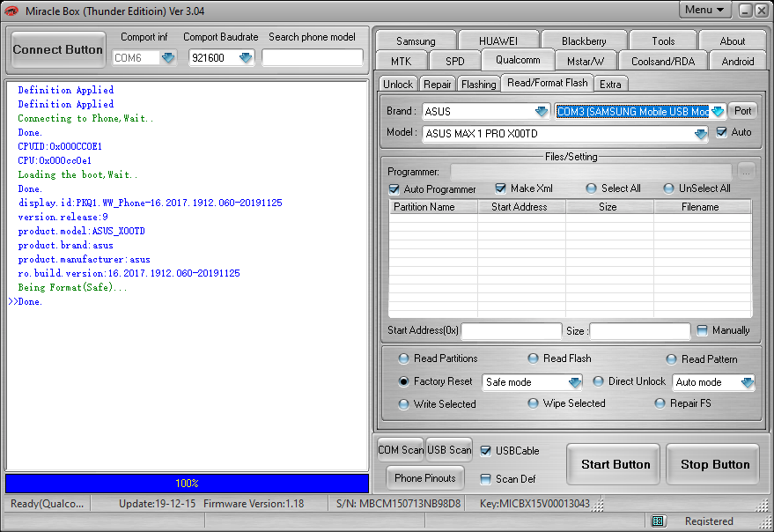
Task: Open the Auto mode dropdown
Action: 748,382
